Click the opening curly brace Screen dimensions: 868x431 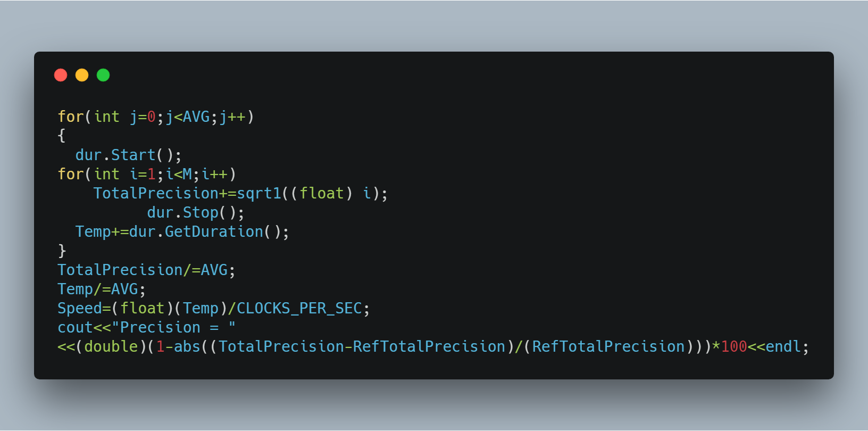[62, 136]
